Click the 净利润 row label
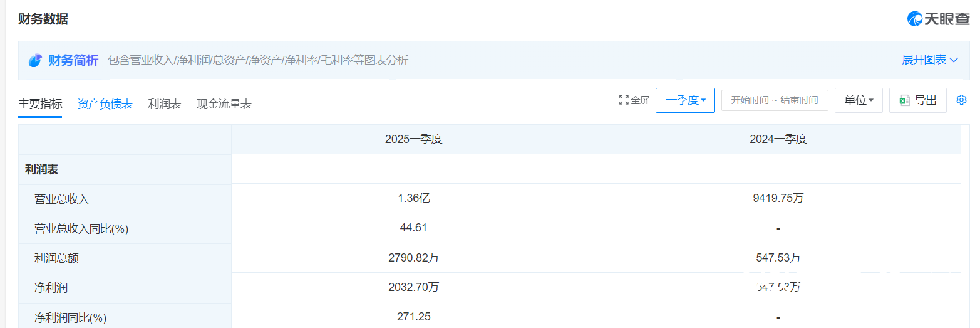 click(51, 288)
